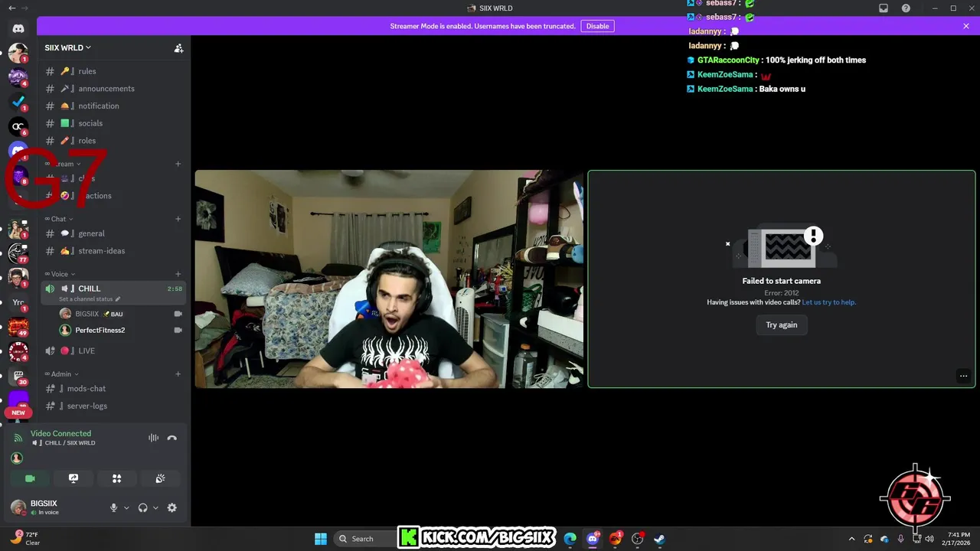Open the Let us try to help link
The height and width of the screenshot is (551, 980).
[x=829, y=302]
